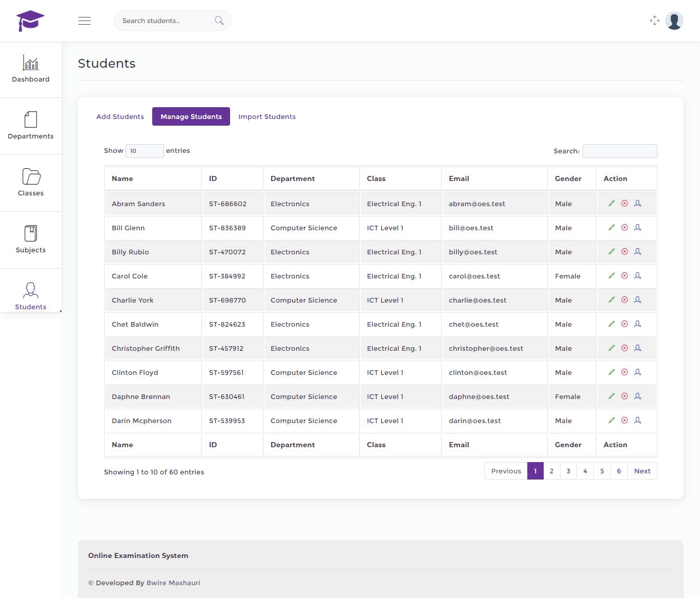700x598 pixels.
Task: Open the Subjects sidebar section
Action: click(31, 240)
